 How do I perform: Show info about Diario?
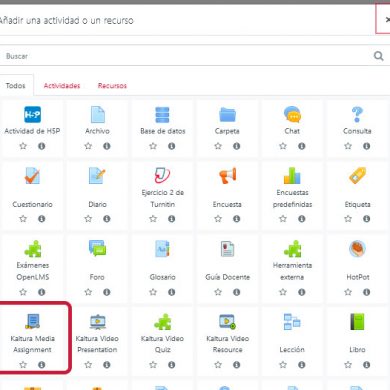(107, 219)
